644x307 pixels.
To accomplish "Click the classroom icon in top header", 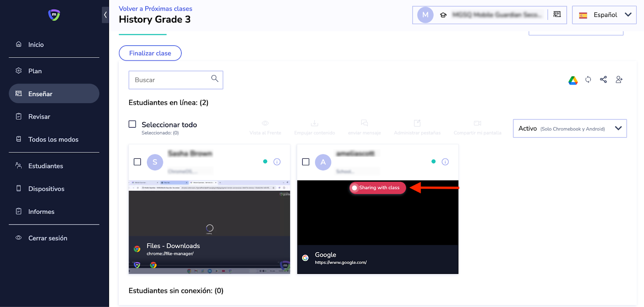I will [x=557, y=15].
